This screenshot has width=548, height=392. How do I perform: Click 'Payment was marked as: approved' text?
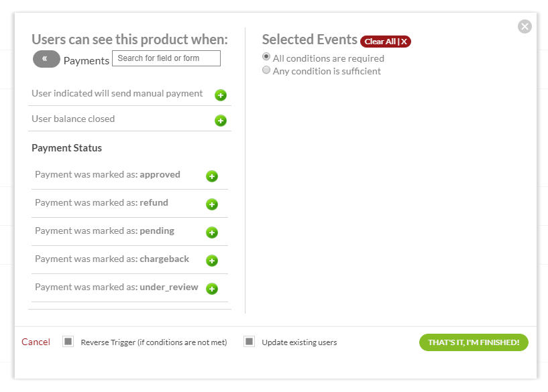tap(107, 174)
